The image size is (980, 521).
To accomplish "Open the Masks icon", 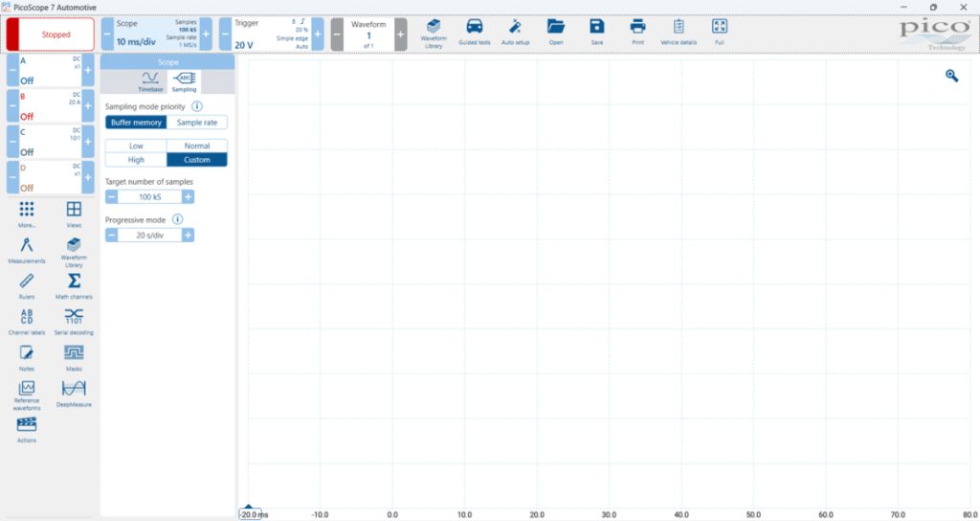I will pyautogui.click(x=74, y=358).
